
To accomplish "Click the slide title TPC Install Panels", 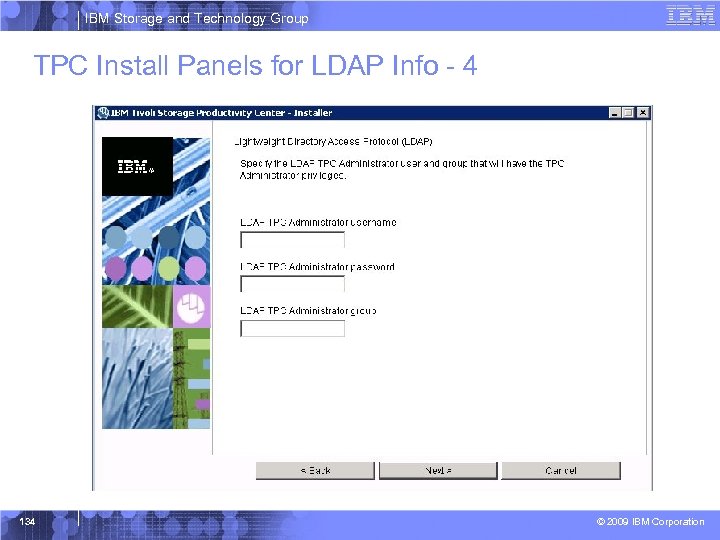I will [x=255, y=65].
